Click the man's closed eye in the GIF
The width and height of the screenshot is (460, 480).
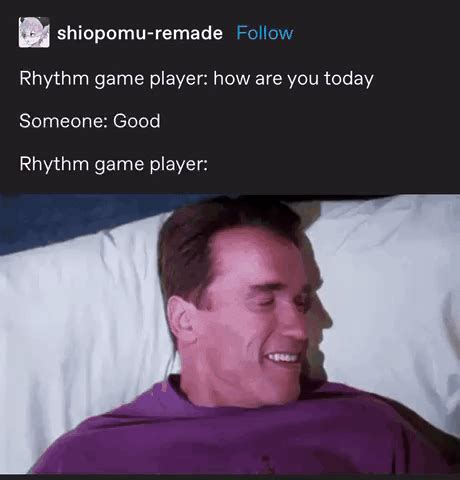tap(265, 302)
